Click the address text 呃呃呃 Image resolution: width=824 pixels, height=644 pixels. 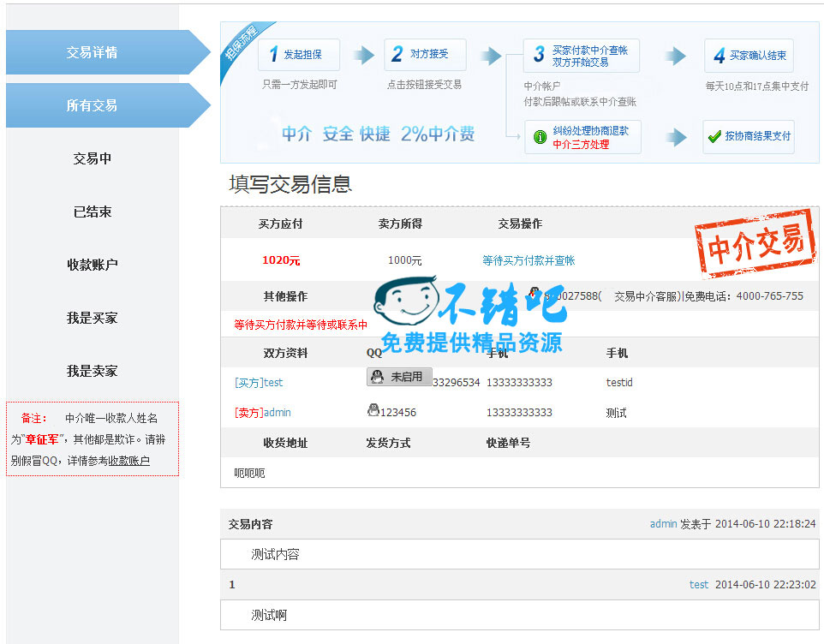coord(249,474)
